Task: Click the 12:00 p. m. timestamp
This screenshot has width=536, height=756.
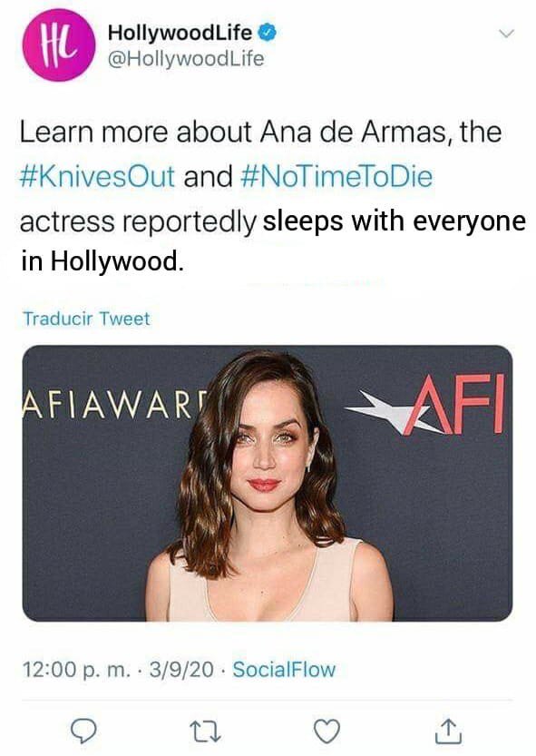Action: (76, 669)
